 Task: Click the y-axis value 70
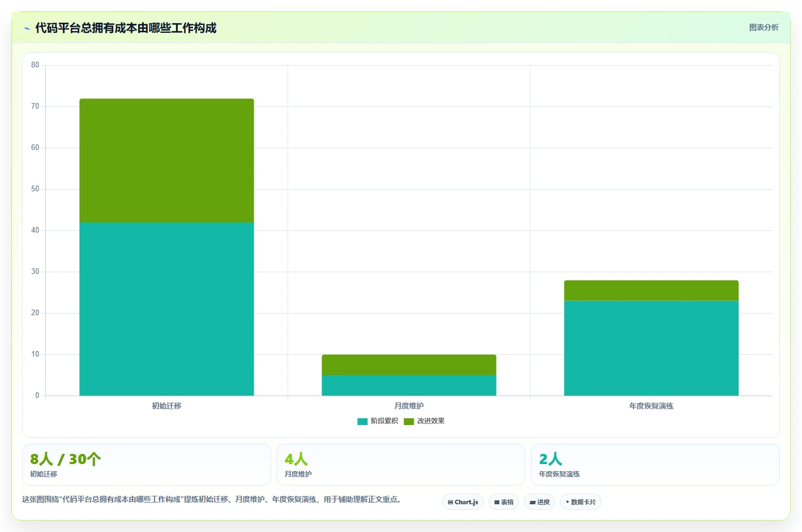pyautogui.click(x=35, y=106)
